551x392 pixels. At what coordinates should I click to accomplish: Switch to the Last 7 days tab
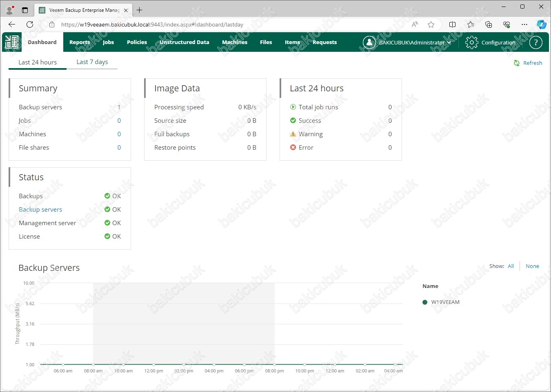92,62
